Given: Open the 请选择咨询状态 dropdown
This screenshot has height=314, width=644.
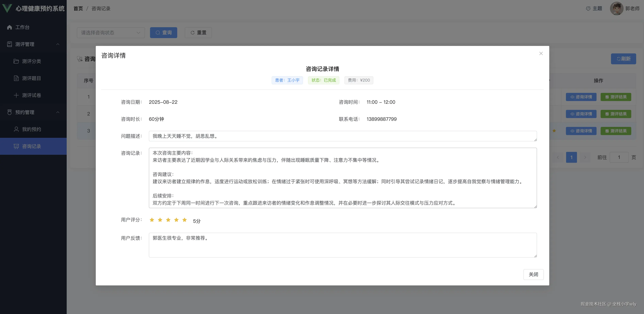Looking at the screenshot, I should coord(111,32).
